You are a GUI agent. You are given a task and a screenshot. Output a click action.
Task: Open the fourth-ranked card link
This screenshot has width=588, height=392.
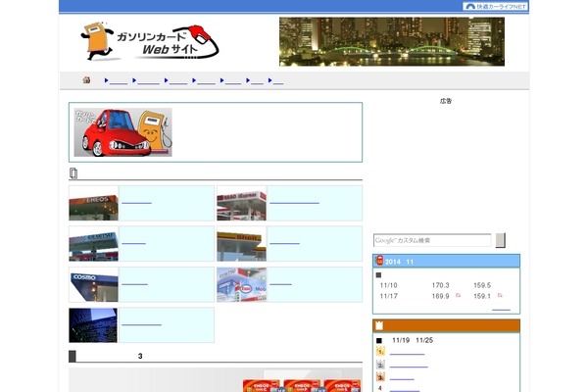(x=405, y=389)
